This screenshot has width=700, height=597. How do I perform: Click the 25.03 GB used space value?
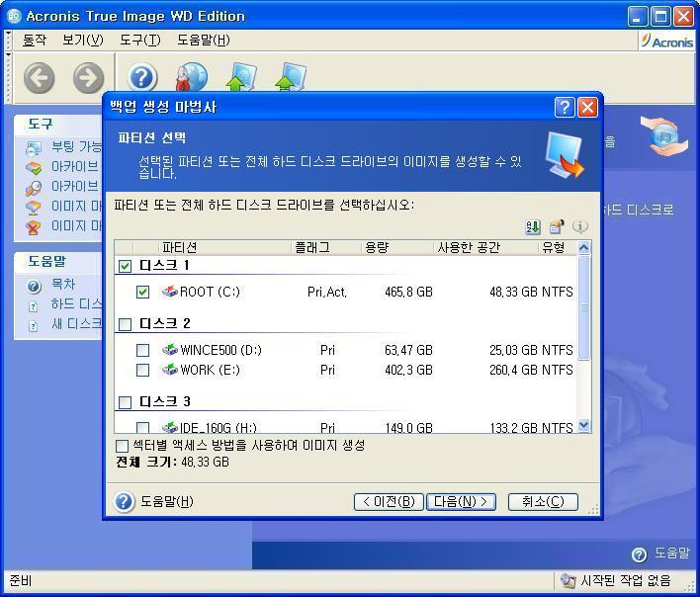click(x=513, y=350)
